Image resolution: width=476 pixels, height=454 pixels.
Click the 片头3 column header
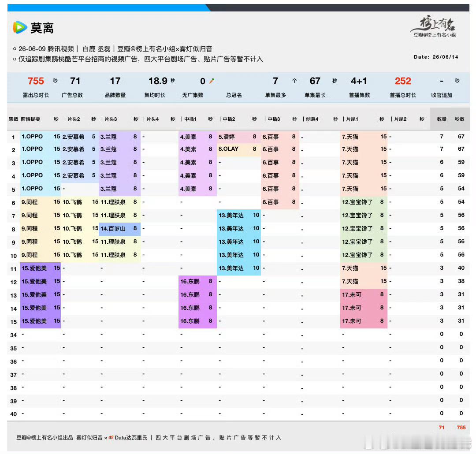(x=111, y=119)
